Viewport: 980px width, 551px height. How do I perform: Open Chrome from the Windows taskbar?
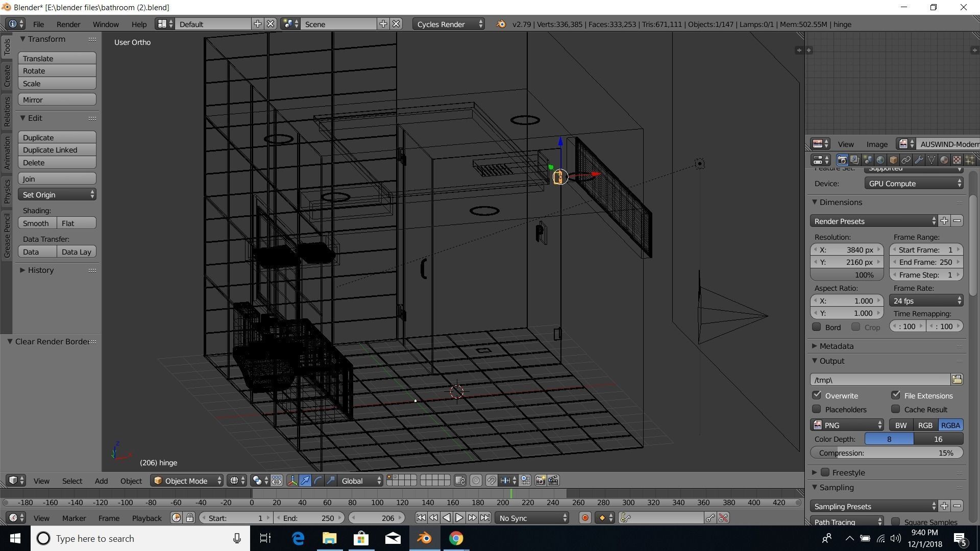tap(456, 538)
